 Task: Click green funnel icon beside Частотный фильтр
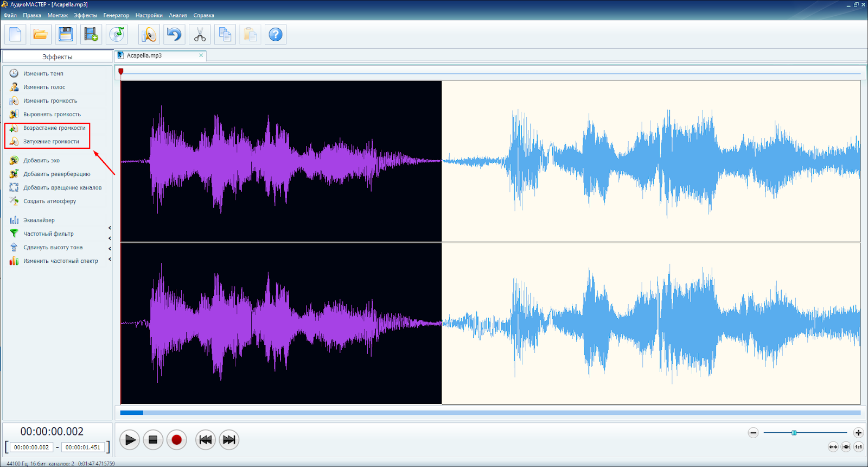click(x=14, y=233)
